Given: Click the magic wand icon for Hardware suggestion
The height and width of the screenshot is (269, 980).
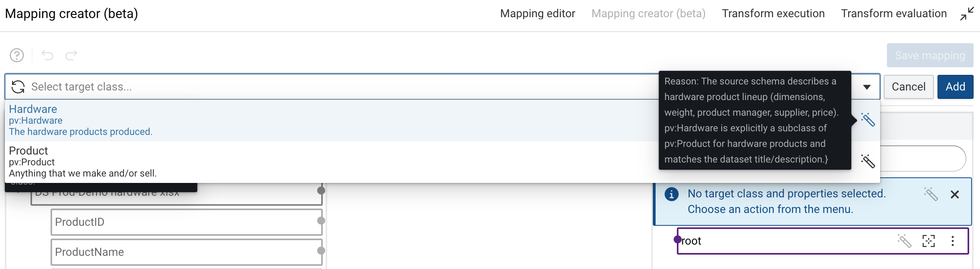Looking at the screenshot, I should (868, 120).
